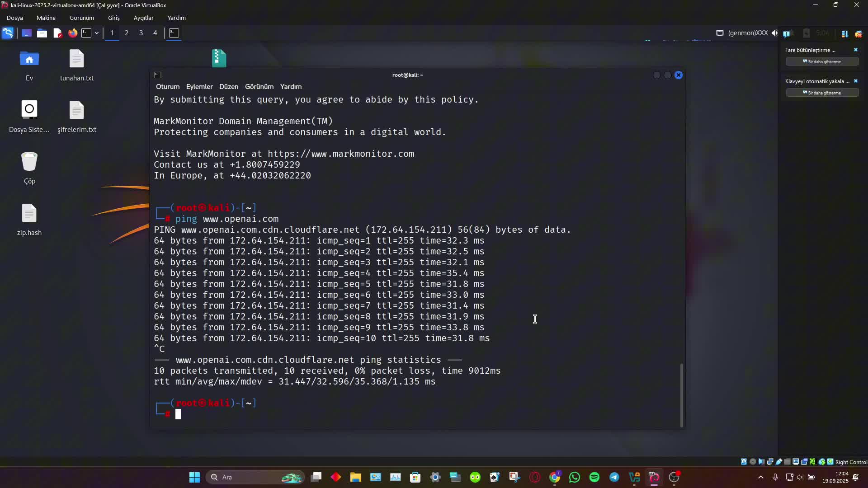Dismiss Klavyeyi otomatik yakala notification
Image resolution: width=868 pixels, height=488 pixels.
click(x=855, y=81)
